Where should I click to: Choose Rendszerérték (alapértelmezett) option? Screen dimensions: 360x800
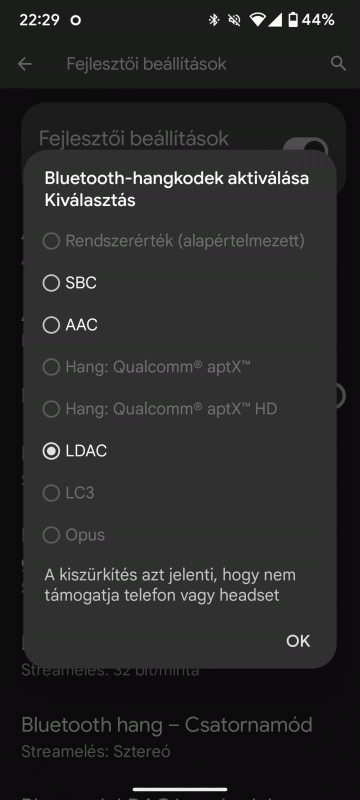[173, 241]
